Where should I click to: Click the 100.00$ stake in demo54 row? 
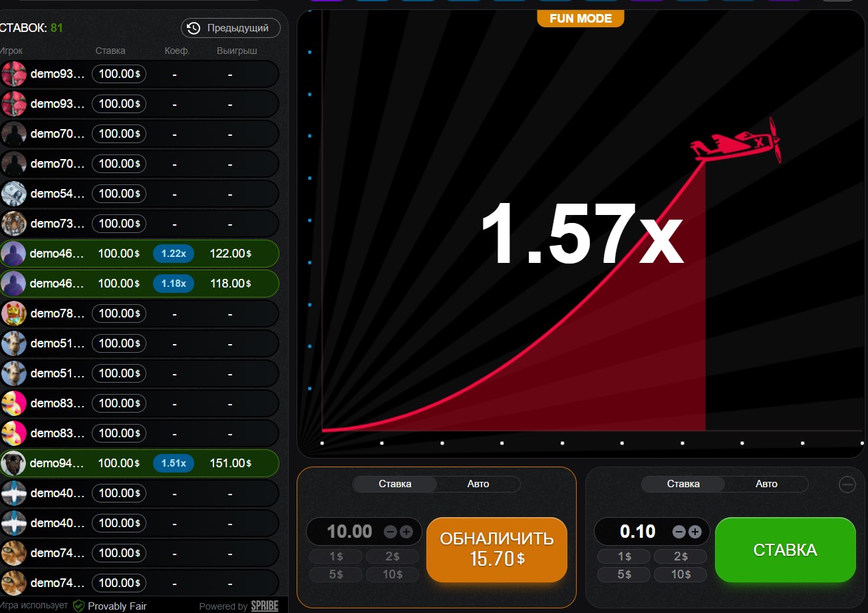[x=119, y=194]
